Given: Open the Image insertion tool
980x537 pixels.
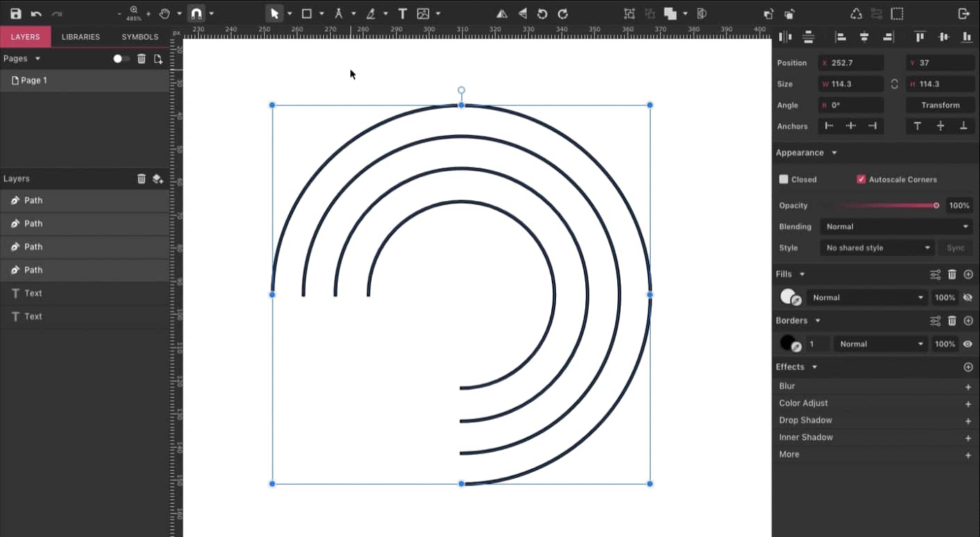Looking at the screenshot, I should pos(423,13).
